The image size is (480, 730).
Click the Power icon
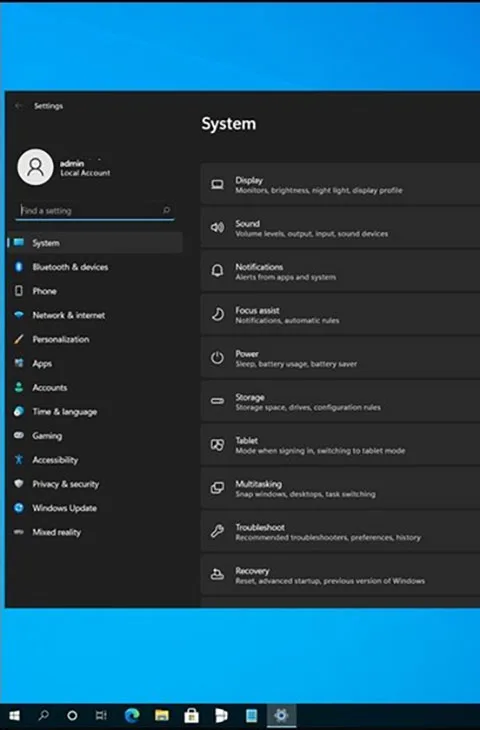[x=217, y=358]
